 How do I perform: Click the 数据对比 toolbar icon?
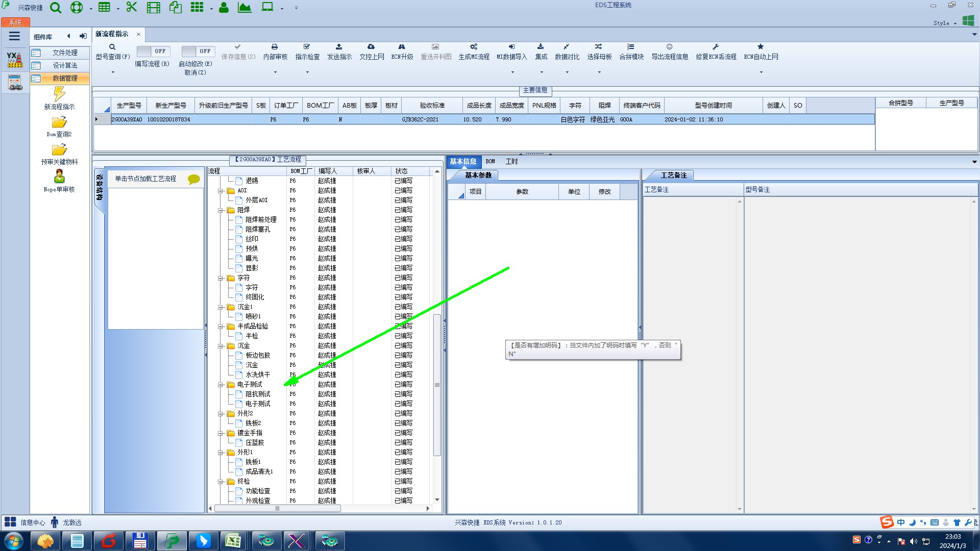(567, 47)
